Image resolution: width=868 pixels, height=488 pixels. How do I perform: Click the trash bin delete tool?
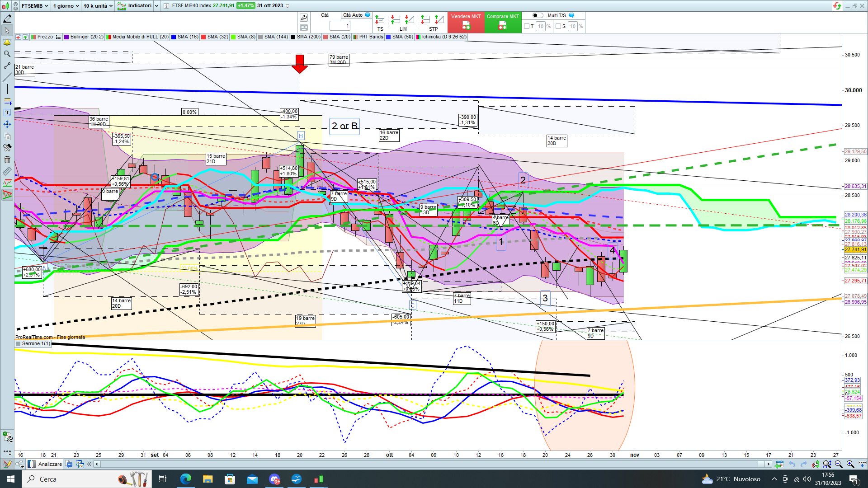pos(7,160)
